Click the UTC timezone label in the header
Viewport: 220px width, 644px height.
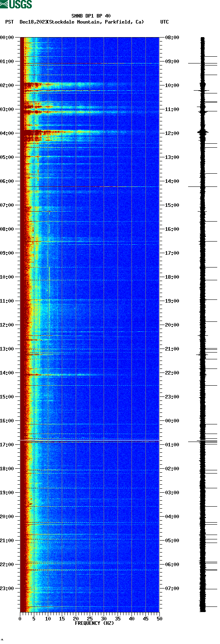pyautogui.click(x=165, y=22)
